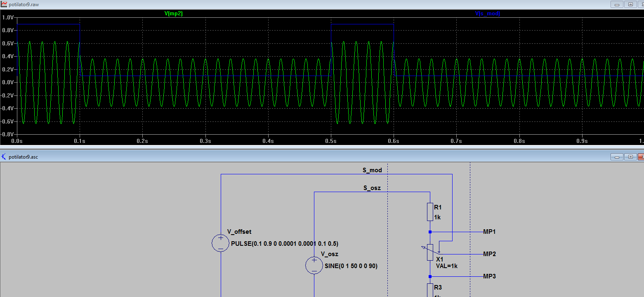Image resolution: width=644 pixels, height=297 pixels.
Task: Click the MP1 net label
Action: 489,232
